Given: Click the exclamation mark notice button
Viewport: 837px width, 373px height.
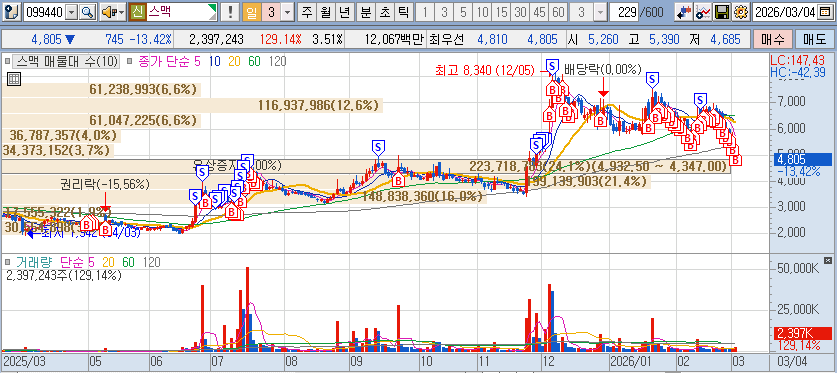Looking at the screenshot, I should (230, 12).
